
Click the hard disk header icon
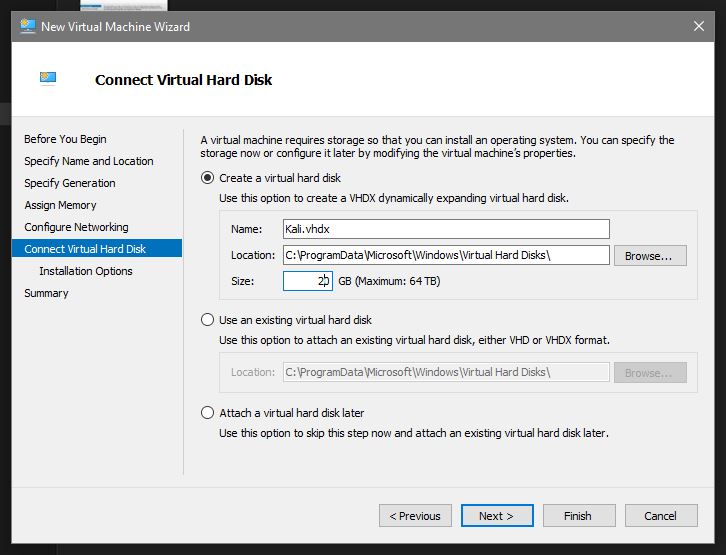tap(48, 78)
